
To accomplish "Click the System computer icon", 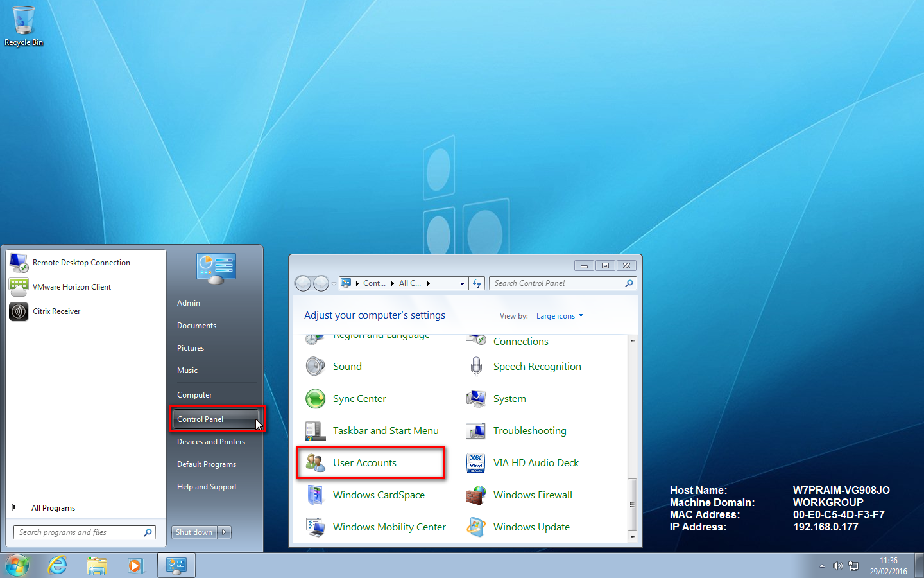I will [x=475, y=398].
